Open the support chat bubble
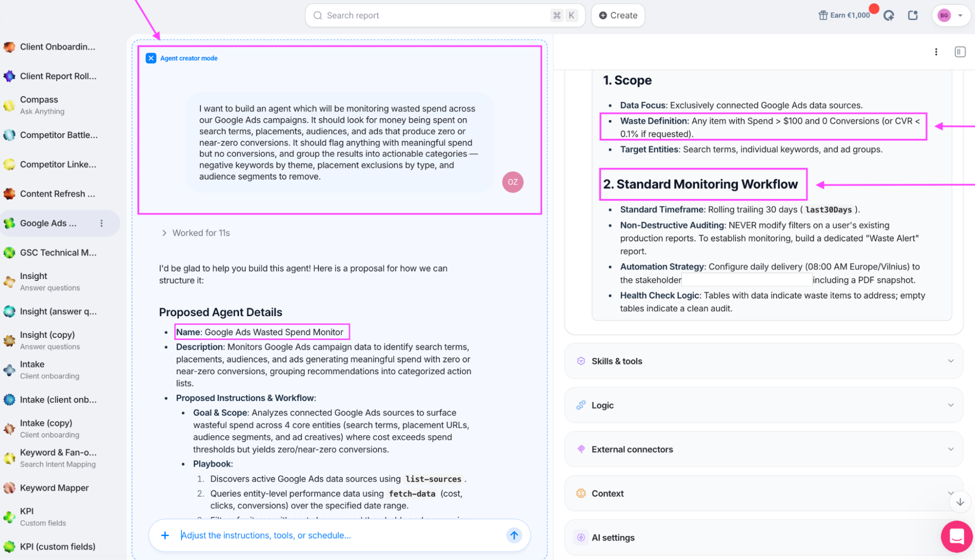The height and width of the screenshot is (560, 975). pyautogui.click(x=956, y=536)
